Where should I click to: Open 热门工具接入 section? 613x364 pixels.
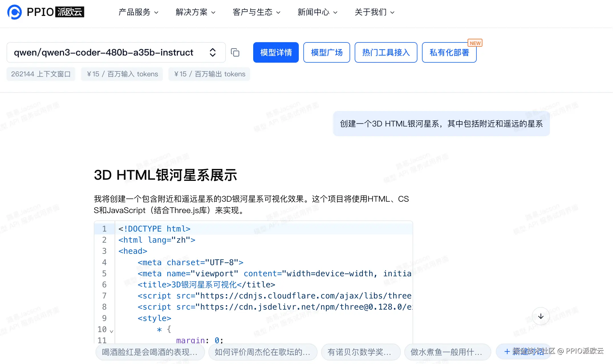point(386,52)
